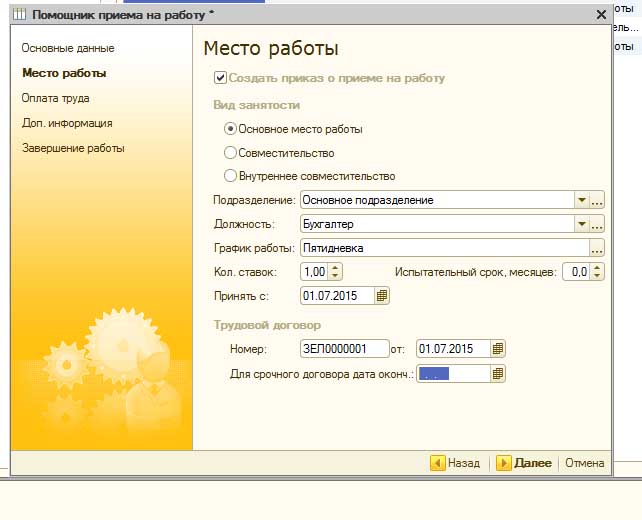The width and height of the screenshot is (642, 520).
Task: Expand the Подразделение dropdown list
Action: [581, 200]
